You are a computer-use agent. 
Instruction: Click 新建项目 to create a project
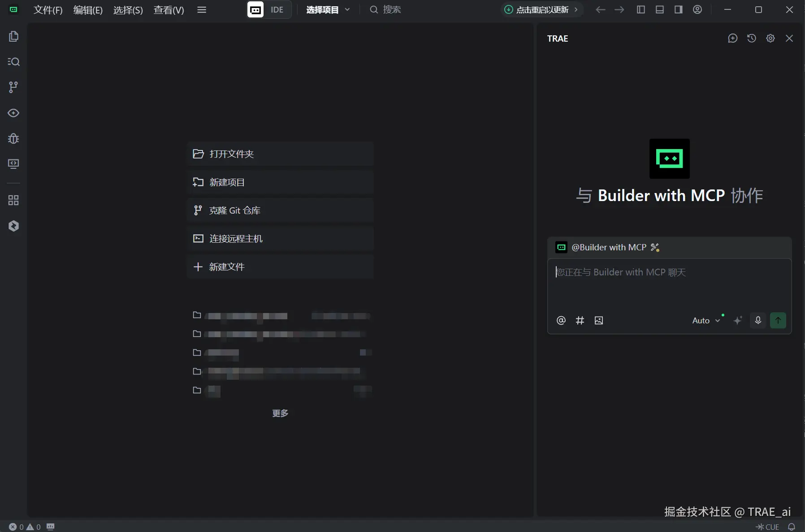tap(280, 182)
